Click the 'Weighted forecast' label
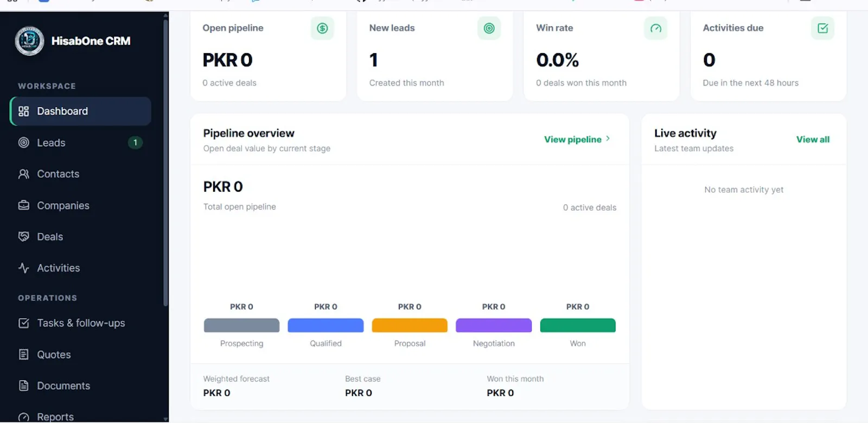 pyautogui.click(x=236, y=379)
